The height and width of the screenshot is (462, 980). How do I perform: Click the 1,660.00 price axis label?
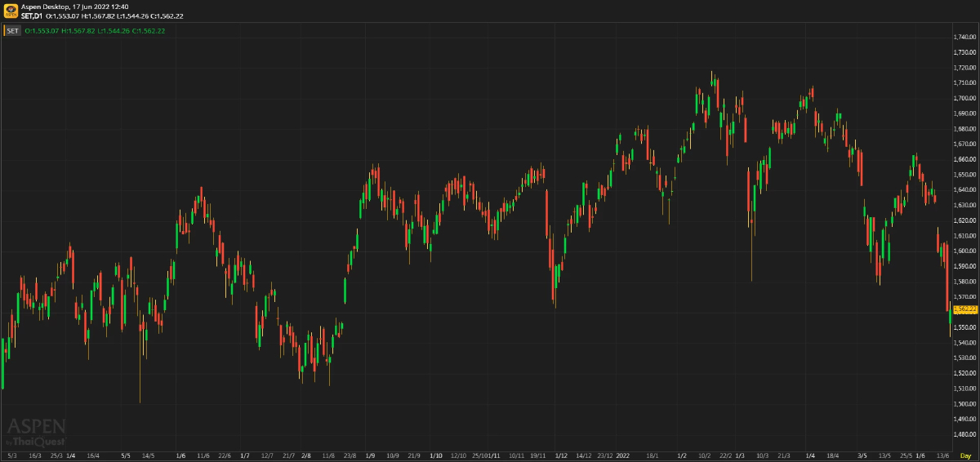[966, 159]
